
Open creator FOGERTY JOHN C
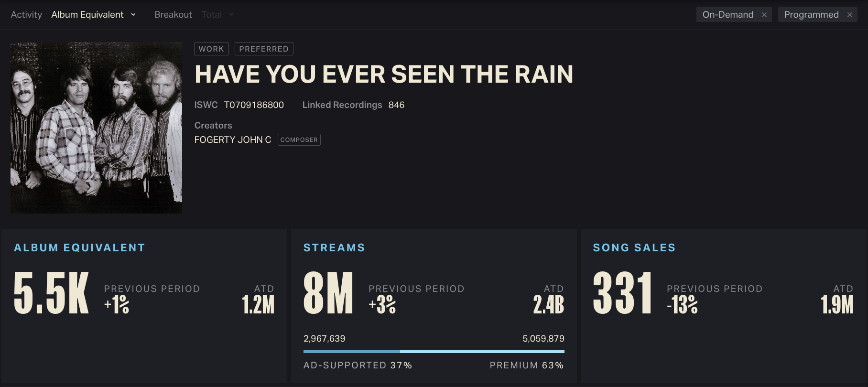[233, 140]
